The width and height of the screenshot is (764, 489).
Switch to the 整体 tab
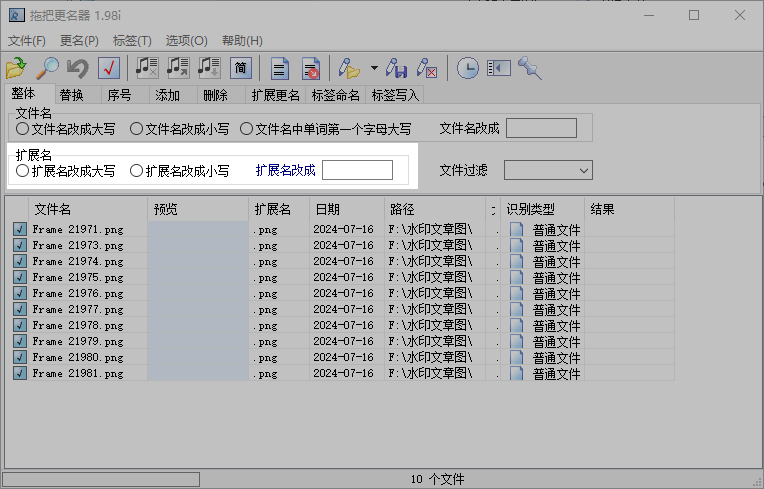(x=28, y=93)
